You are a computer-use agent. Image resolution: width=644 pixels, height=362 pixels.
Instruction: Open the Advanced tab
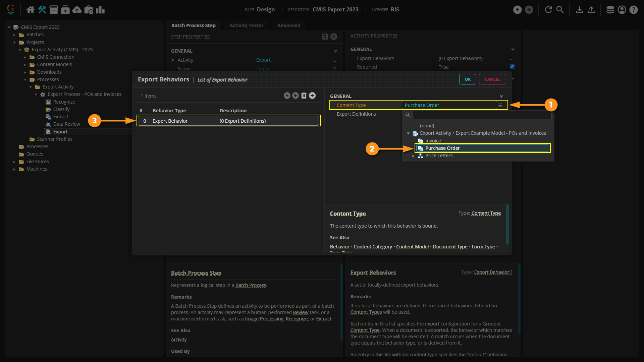tap(288, 25)
